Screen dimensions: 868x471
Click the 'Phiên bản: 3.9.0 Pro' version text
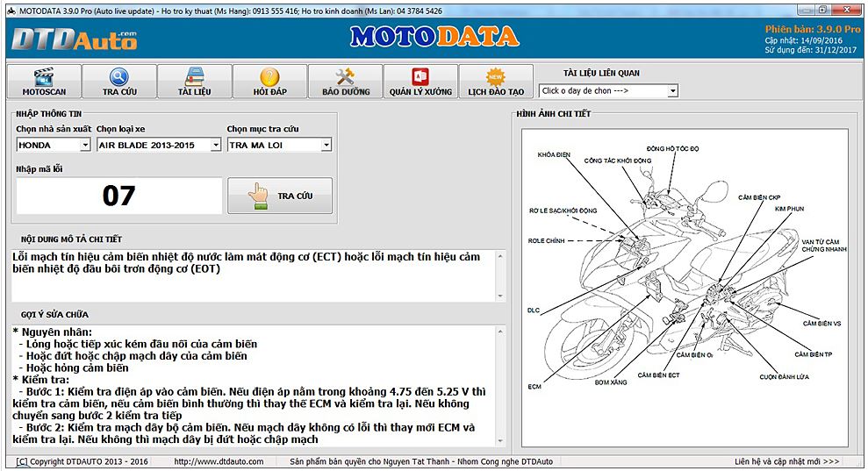click(x=813, y=29)
